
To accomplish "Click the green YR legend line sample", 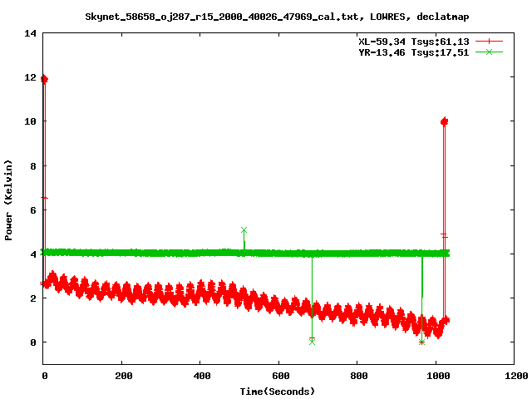I will click(489, 52).
